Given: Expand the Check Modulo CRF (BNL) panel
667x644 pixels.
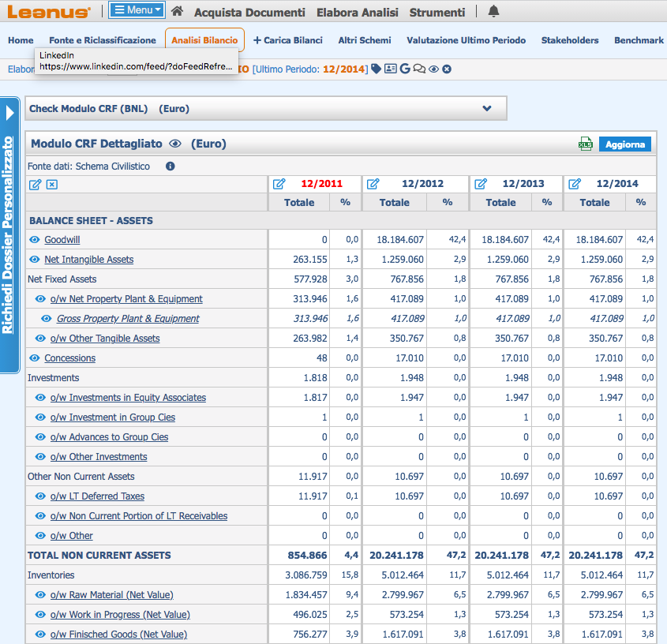Looking at the screenshot, I should click(x=487, y=109).
